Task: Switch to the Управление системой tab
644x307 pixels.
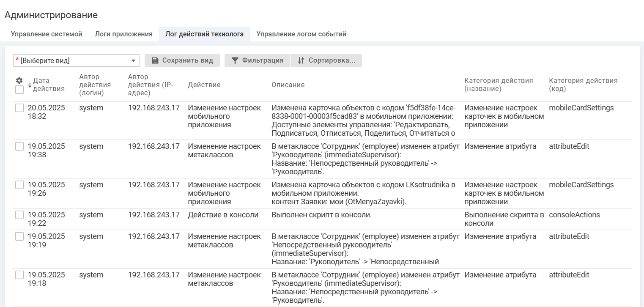Action: pyautogui.click(x=47, y=34)
